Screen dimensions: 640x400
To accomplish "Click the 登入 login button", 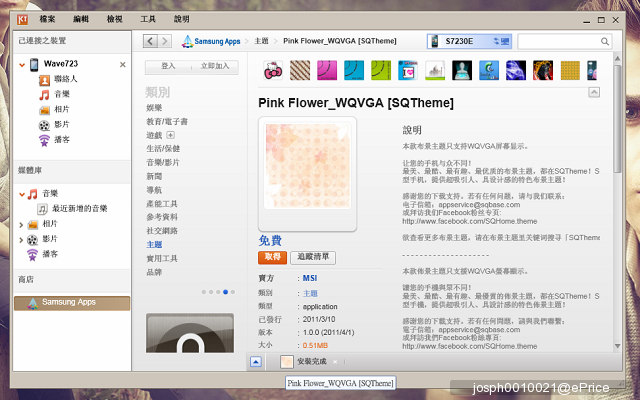I will [x=168, y=66].
